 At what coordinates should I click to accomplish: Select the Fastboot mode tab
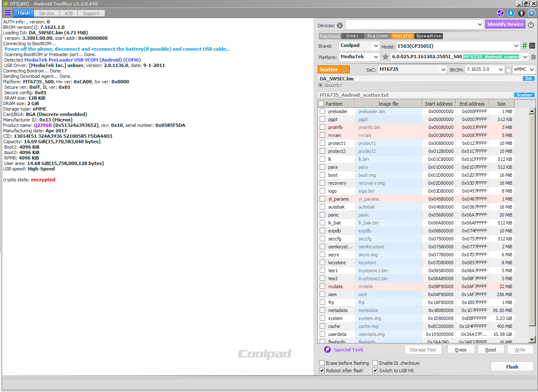(x=330, y=36)
